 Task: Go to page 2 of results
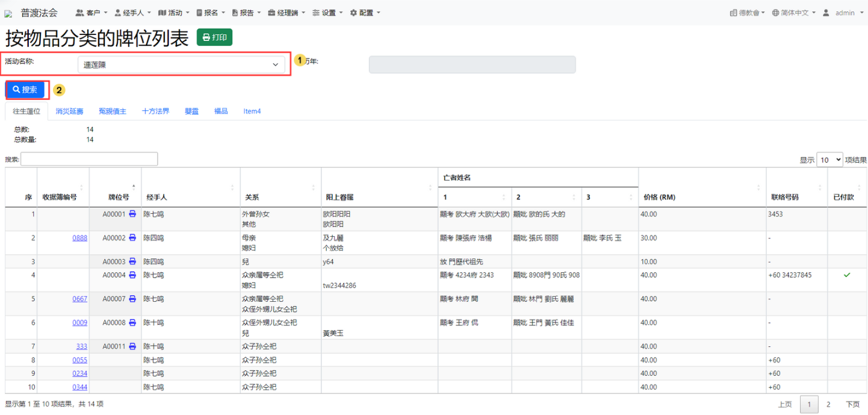click(x=828, y=405)
